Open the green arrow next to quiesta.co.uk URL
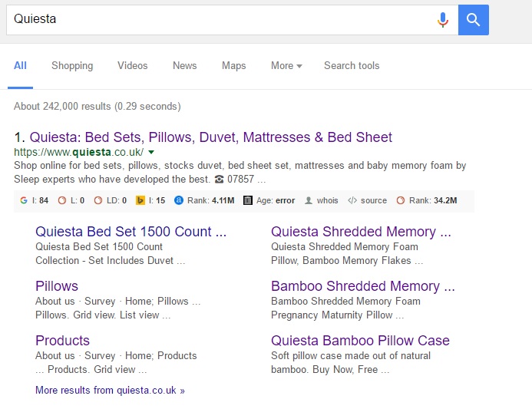532x409 pixels. [x=151, y=152]
